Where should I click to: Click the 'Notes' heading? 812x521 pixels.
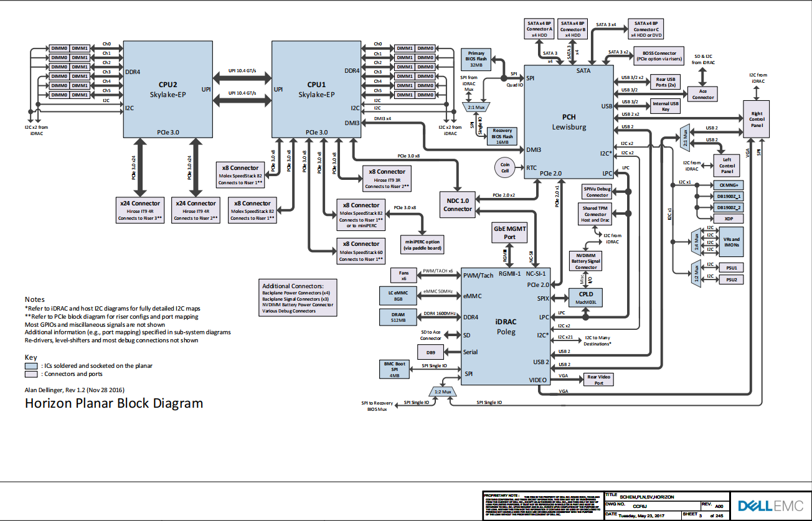click(x=35, y=299)
